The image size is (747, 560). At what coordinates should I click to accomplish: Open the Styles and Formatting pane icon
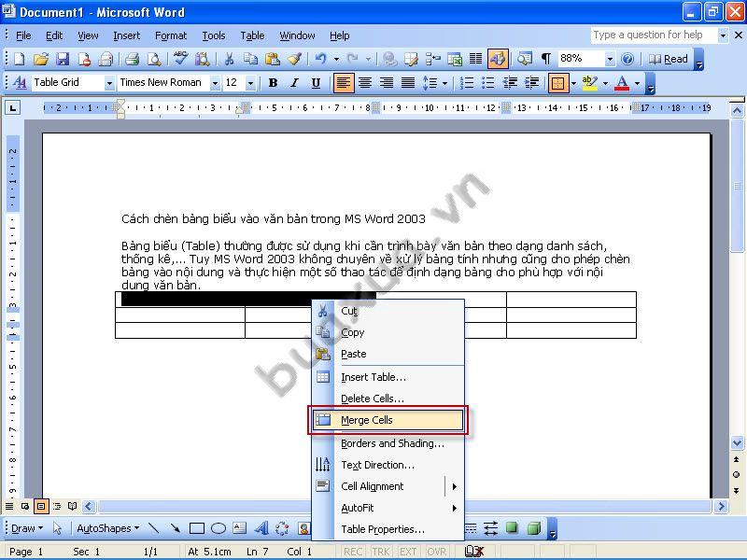pyautogui.click(x=20, y=83)
